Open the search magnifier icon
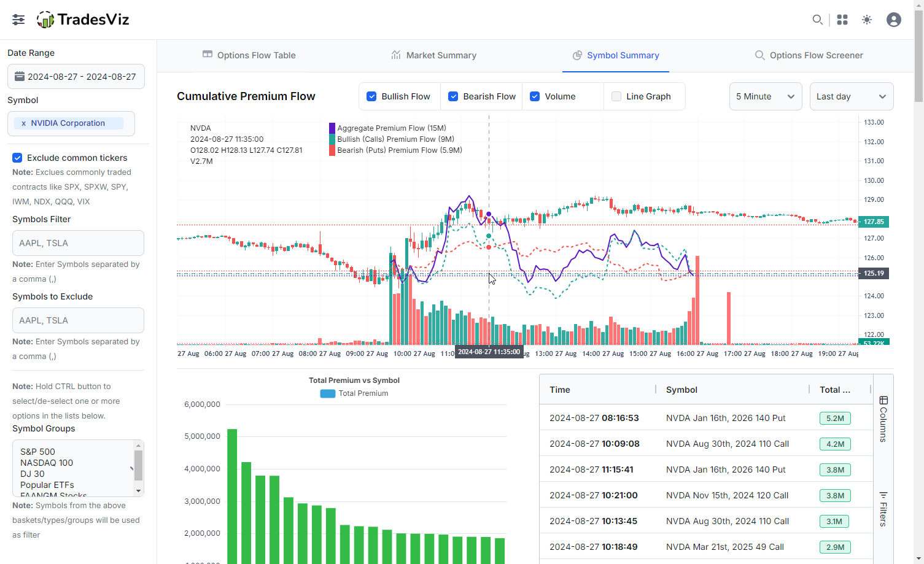 click(x=817, y=20)
